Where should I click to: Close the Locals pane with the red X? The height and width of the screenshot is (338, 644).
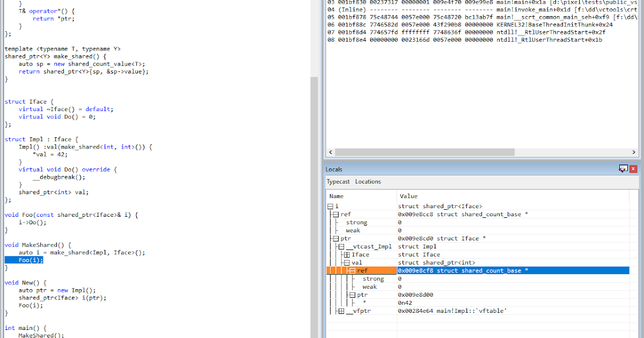[x=632, y=168]
